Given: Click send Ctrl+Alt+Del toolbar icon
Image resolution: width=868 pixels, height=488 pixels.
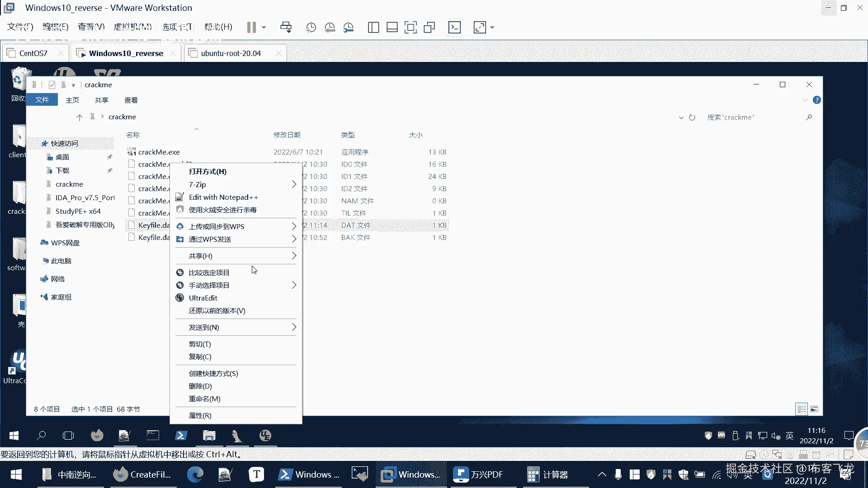Looking at the screenshot, I should click(x=286, y=28).
